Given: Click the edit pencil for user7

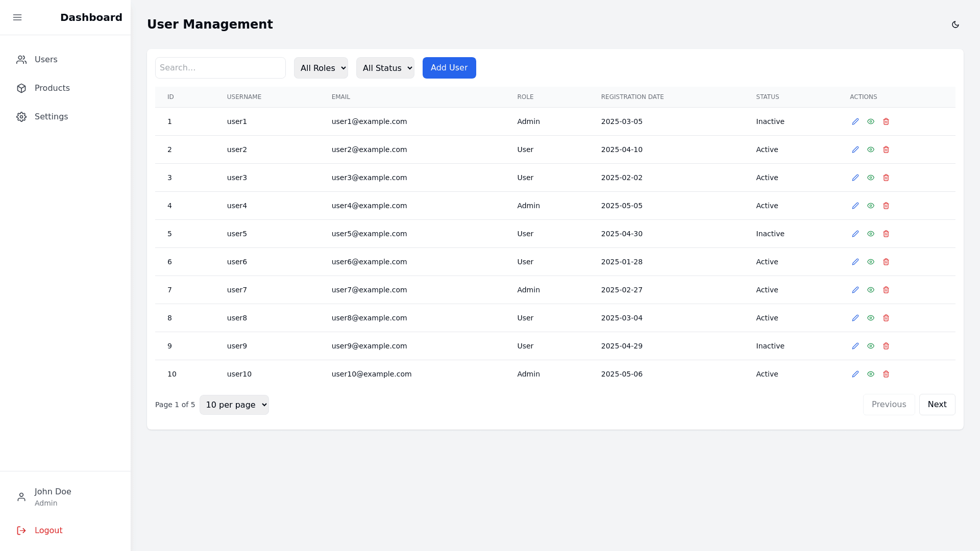Looking at the screenshot, I should coord(855,290).
